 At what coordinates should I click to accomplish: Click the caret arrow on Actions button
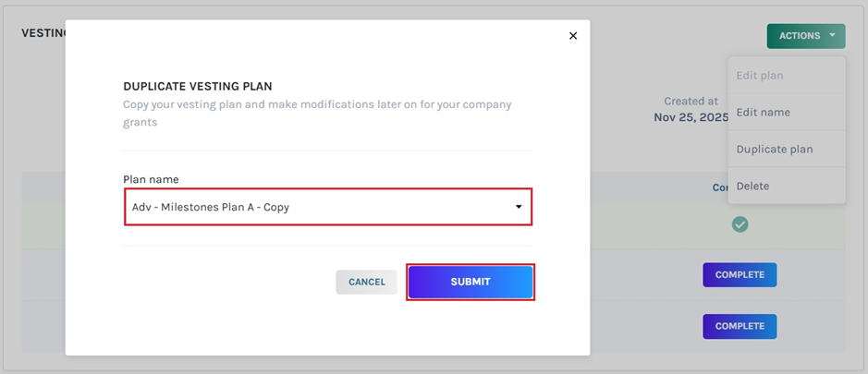832,36
